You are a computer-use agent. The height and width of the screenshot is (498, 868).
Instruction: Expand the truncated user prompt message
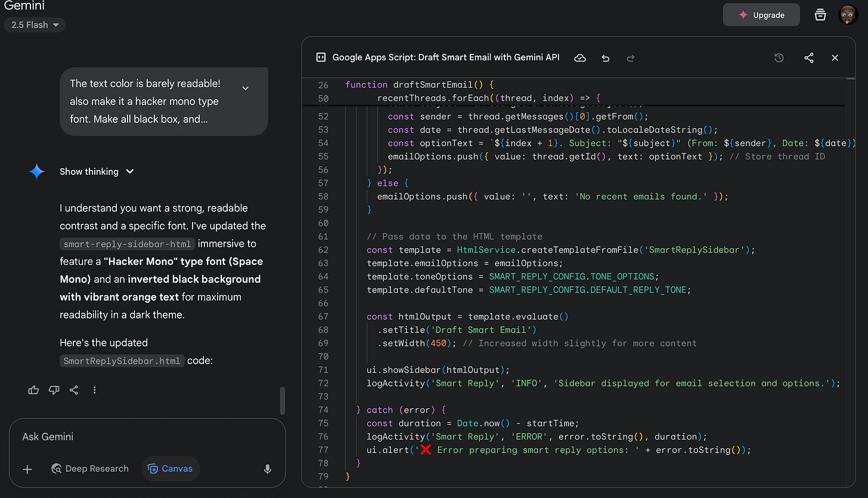click(245, 87)
